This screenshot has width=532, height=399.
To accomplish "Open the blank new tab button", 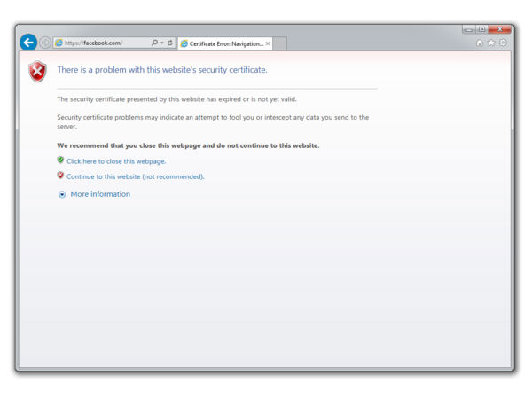I will (x=279, y=43).
